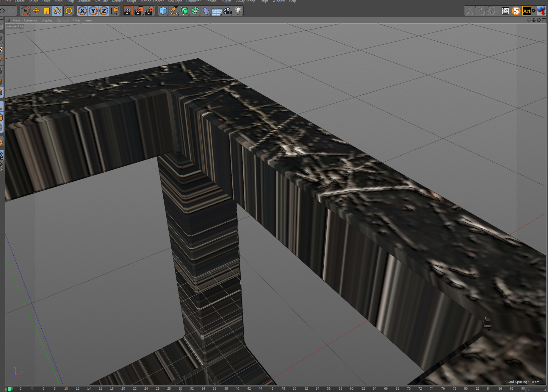Select the highlighted Rotate tool

coord(57,11)
